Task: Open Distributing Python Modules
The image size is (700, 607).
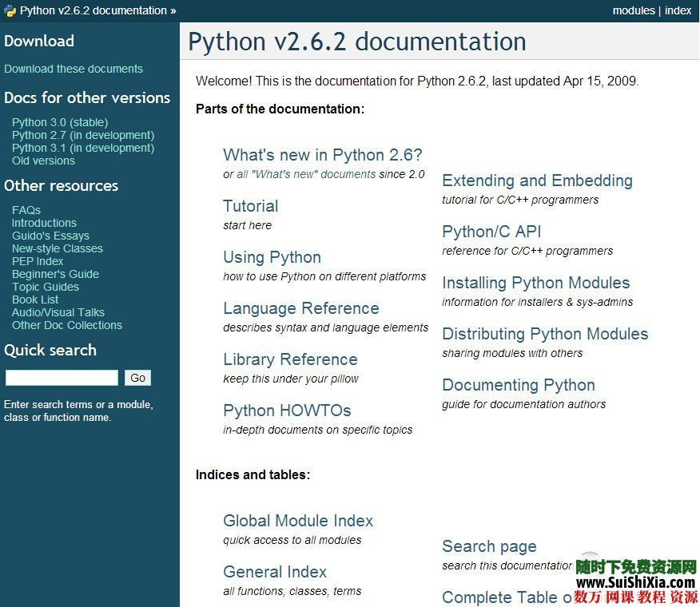Action: click(x=545, y=334)
